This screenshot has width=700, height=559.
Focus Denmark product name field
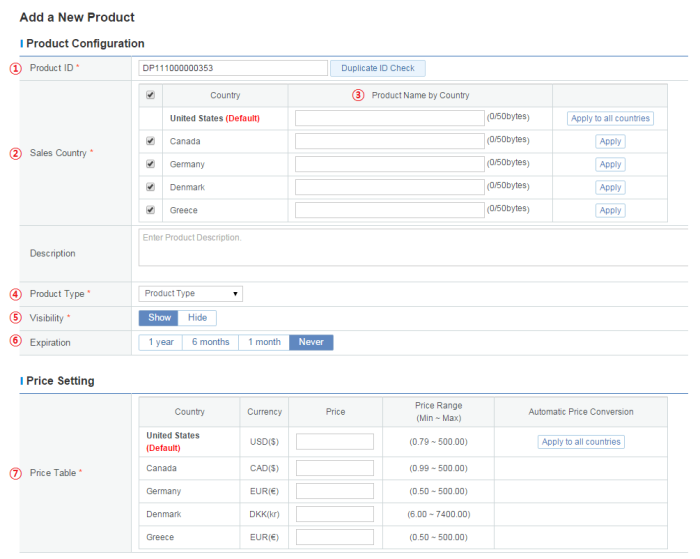(390, 187)
